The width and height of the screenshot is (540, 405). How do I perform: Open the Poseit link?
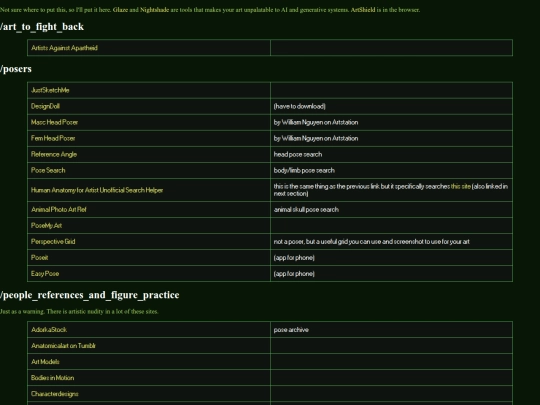click(40, 258)
